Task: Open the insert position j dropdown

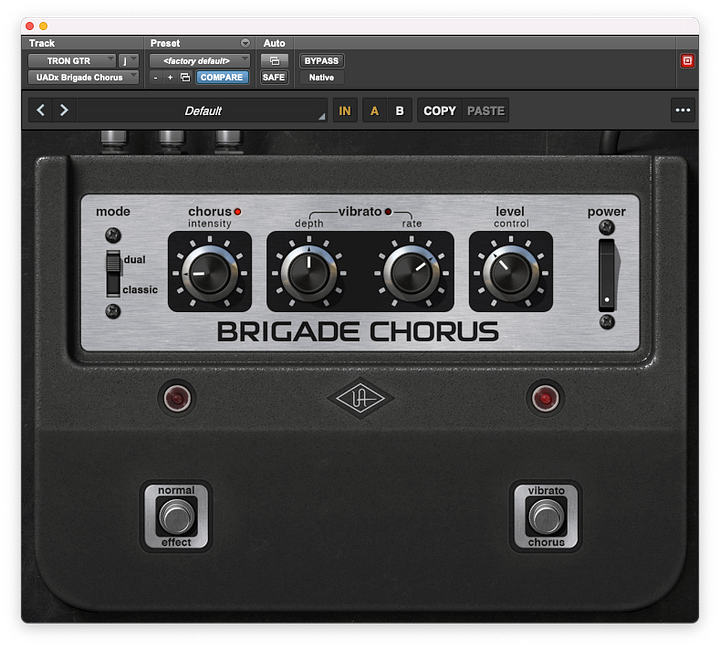Action: [129, 61]
